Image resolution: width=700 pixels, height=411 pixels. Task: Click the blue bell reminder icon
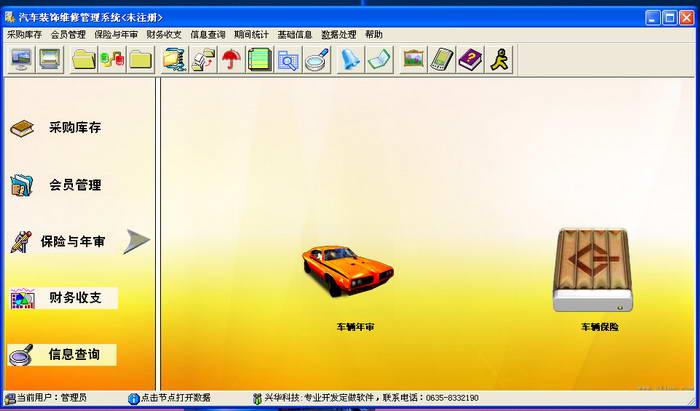[351, 59]
